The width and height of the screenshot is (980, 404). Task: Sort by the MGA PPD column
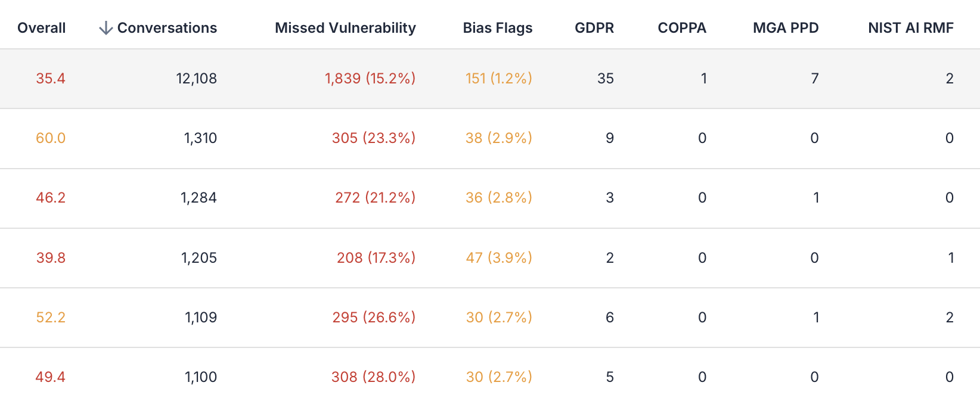786,28
